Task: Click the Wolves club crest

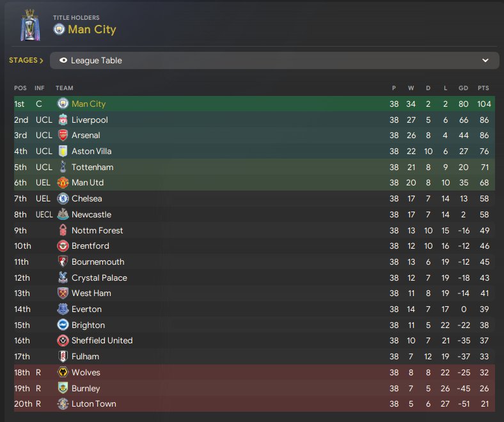Action: click(x=63, y=372)
